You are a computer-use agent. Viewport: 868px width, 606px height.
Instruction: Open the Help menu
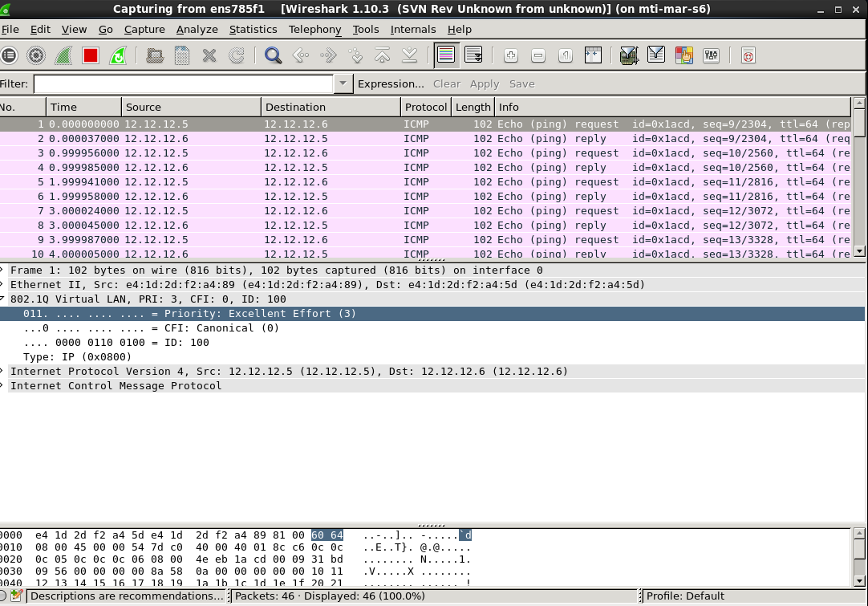click(460, 30)
